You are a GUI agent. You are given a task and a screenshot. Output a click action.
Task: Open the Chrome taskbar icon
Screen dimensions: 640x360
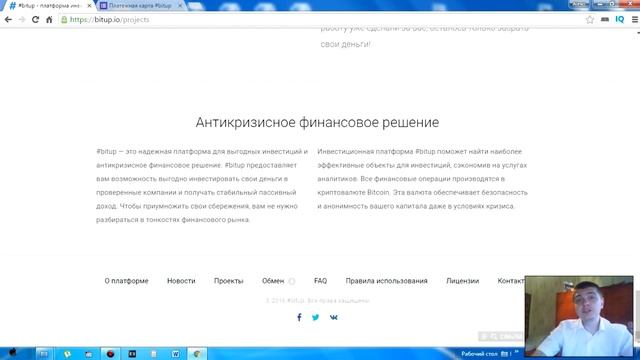point(197,354)
